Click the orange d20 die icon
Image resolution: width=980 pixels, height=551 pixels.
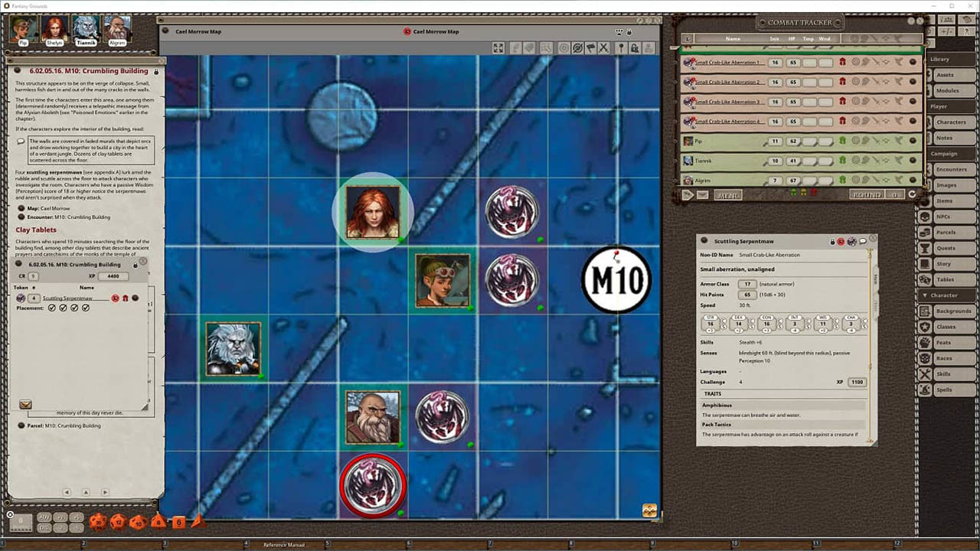(98, 522)
